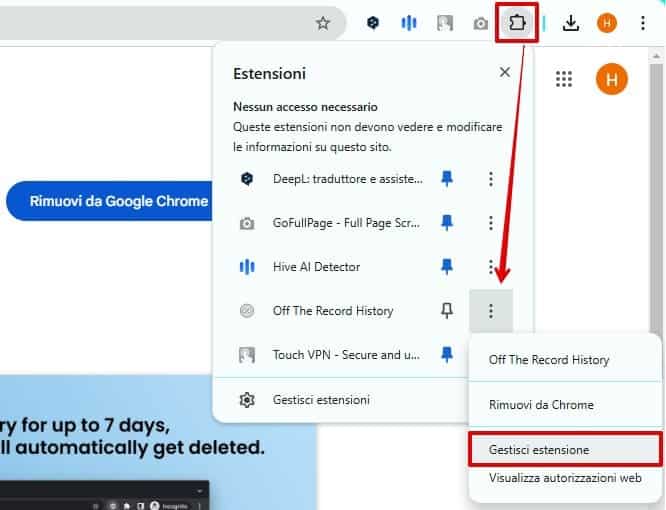Open Touch VPN extension from the toolbar
This screenshot has height=510, width=666.
point(445,23)
